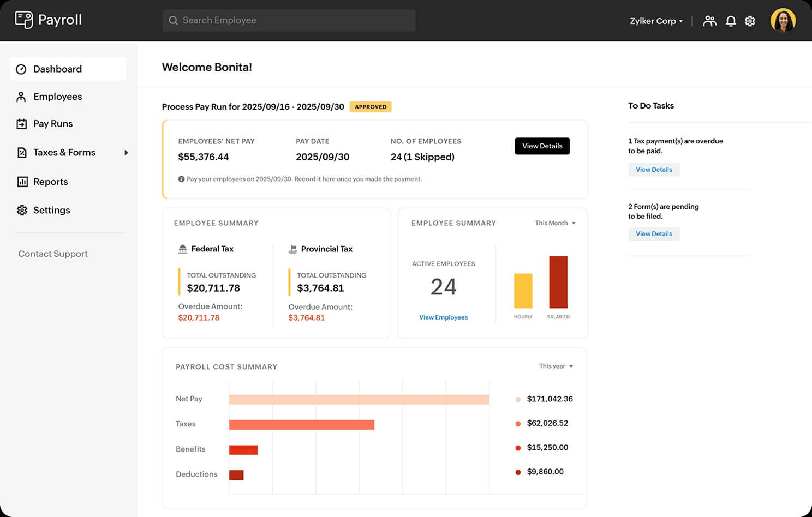Click the Taxes & Forms document icon
The width and height of the screenshot is (812, 517).
21,153
